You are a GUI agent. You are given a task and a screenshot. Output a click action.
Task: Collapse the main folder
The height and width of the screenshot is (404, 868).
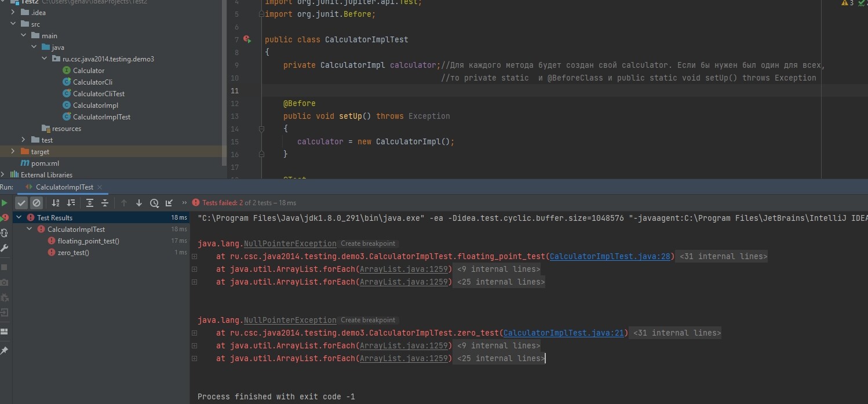tap(23, 35)
